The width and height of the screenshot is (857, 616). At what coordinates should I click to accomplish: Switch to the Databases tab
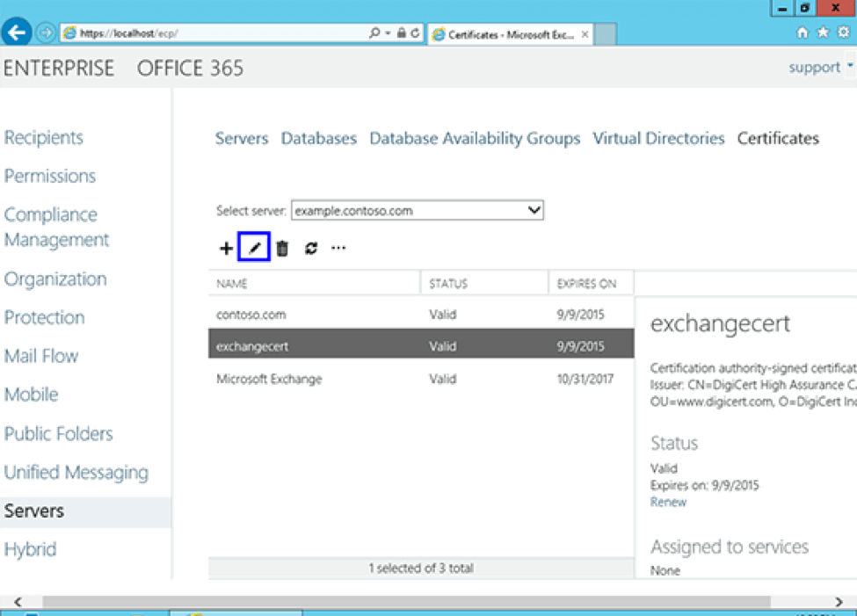(319, 139)
